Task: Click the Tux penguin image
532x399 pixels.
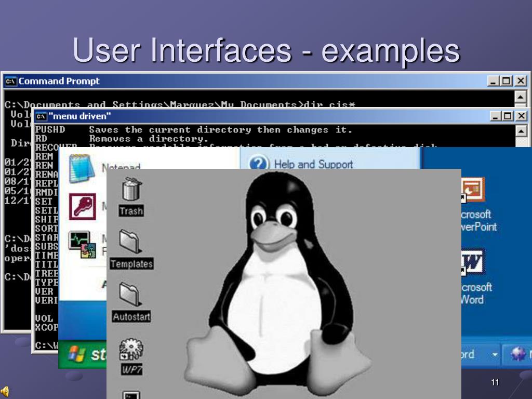Action: pos(277,284)
